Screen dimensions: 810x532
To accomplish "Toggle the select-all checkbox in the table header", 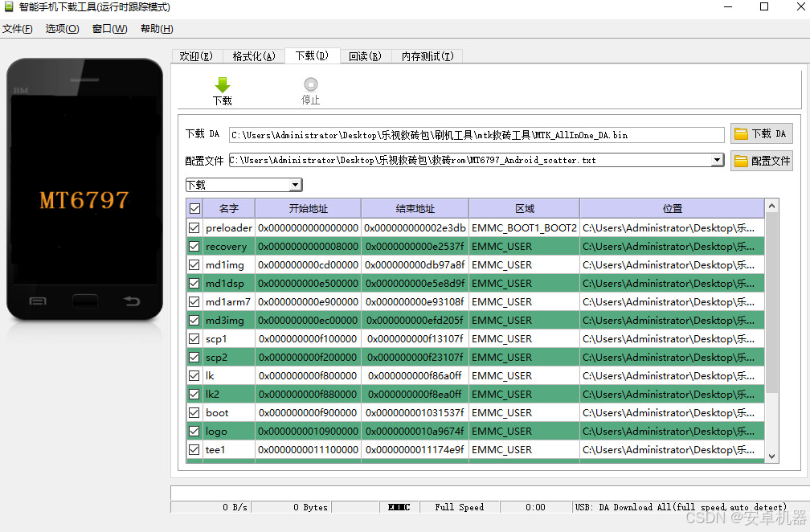I will click(194, 209).
